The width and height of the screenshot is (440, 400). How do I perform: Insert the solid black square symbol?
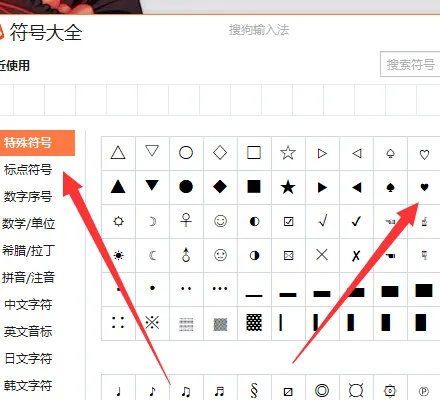click(x=254, y=187)
